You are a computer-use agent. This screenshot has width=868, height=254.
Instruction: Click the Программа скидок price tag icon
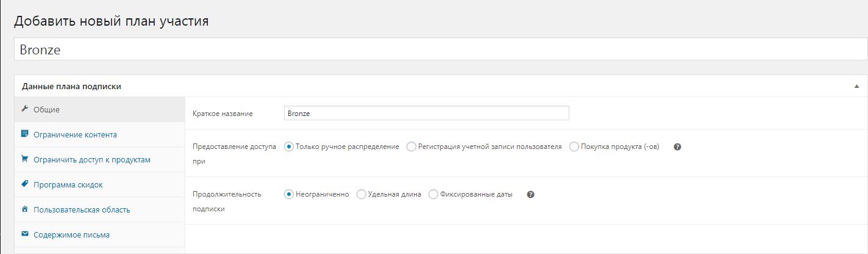(x=24, y=184)
